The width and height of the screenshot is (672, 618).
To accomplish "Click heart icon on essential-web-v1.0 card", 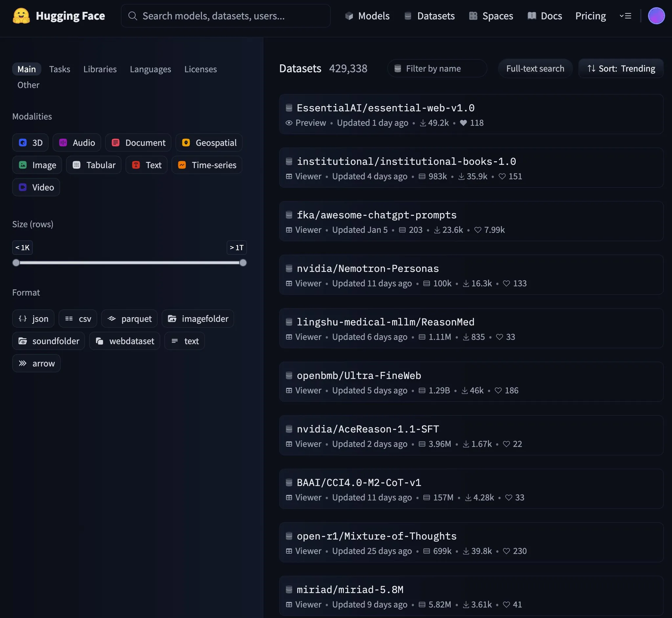I will click(463, 123).
